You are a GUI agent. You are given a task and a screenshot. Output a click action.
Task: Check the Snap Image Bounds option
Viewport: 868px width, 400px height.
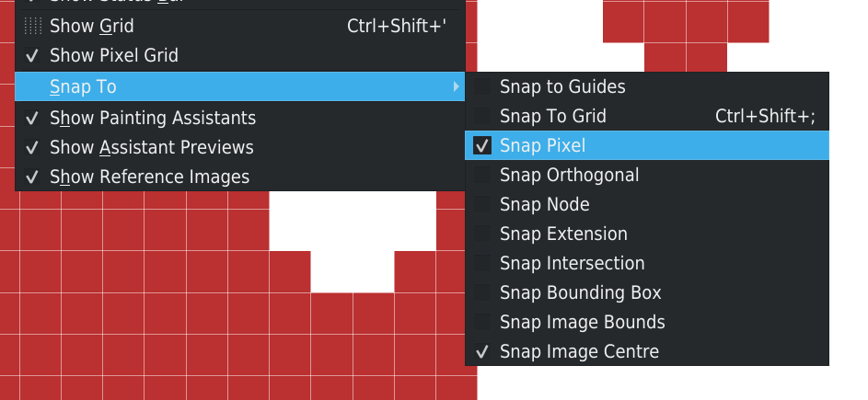point(481,323)
